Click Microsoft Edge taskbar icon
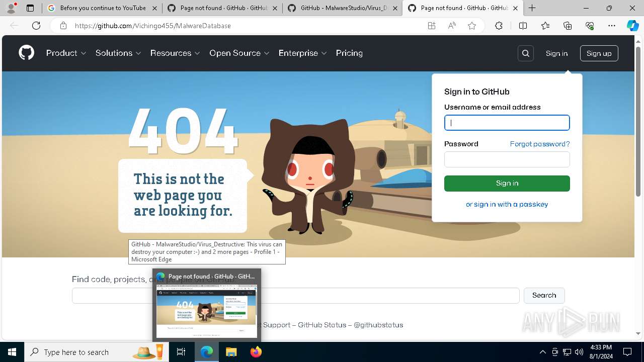This screenshot has height=362, width=644. pos(207,352)
